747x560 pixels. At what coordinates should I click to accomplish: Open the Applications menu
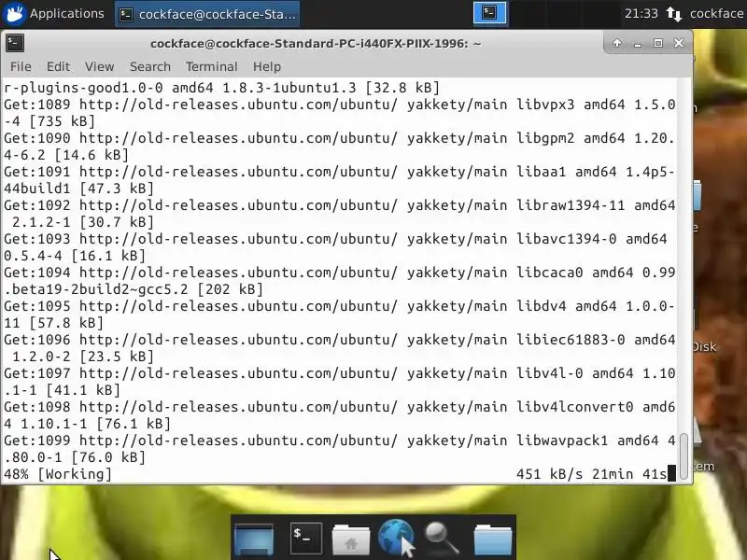click(53, 13)
